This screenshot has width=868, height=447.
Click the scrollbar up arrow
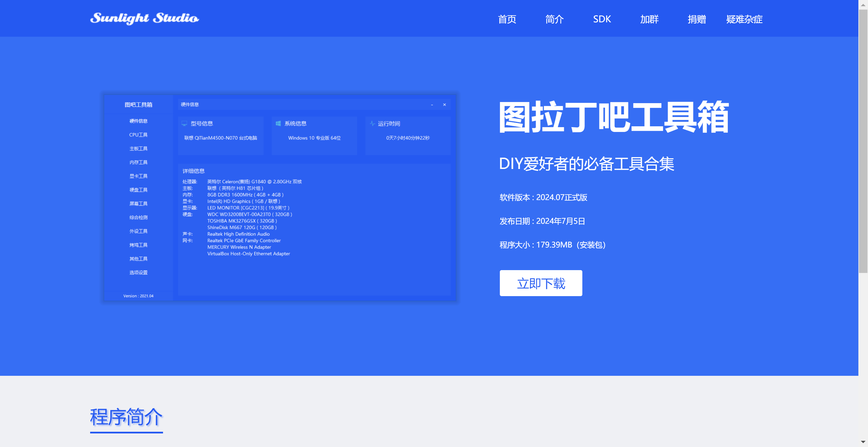[863, 5]
